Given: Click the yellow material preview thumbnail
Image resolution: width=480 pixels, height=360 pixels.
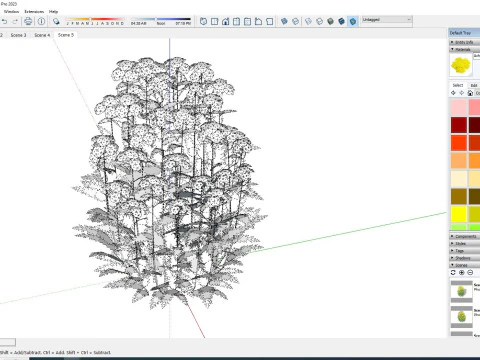Looking at the screenshot, I should pos(461,65).
